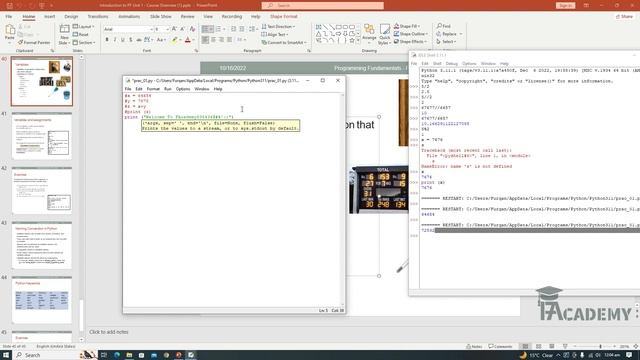The height and width of the screenshot is (360, 640).
Task: Click the Comments button in status bar
Action: pos(500,346)
